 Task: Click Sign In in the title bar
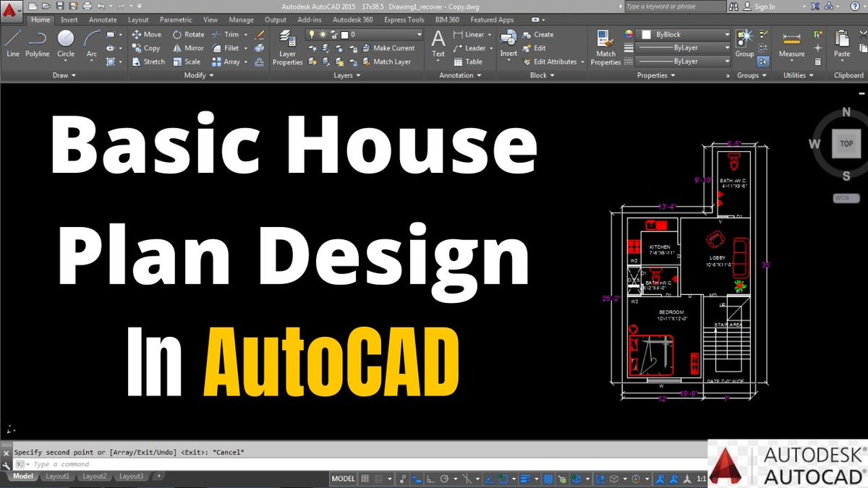(x=759, y=7)
